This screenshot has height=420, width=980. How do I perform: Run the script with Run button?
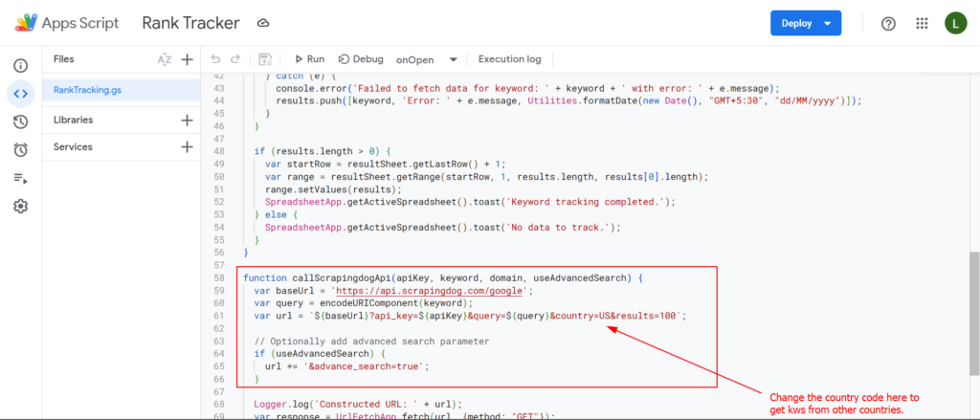tap(309, 59)
